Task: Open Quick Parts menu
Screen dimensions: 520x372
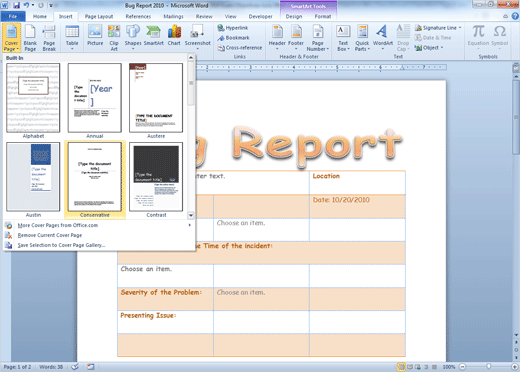Action: click(x=362, y=38)
